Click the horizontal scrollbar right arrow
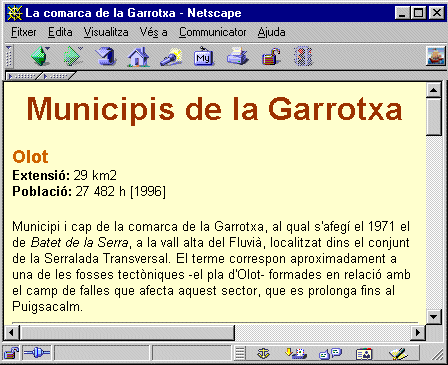The width and height of the screenshot is (448, 365). [x=418, y=332]
